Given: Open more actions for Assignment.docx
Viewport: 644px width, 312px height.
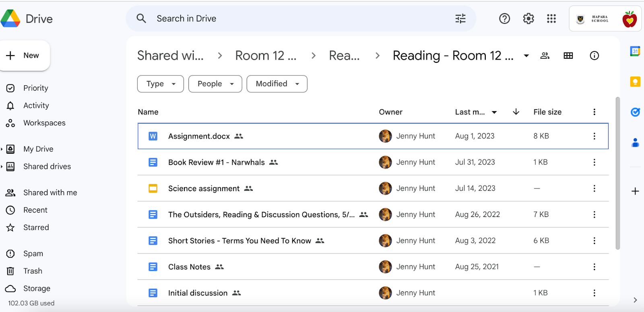Looking at the screenshot, I should (x=594, y=136).
